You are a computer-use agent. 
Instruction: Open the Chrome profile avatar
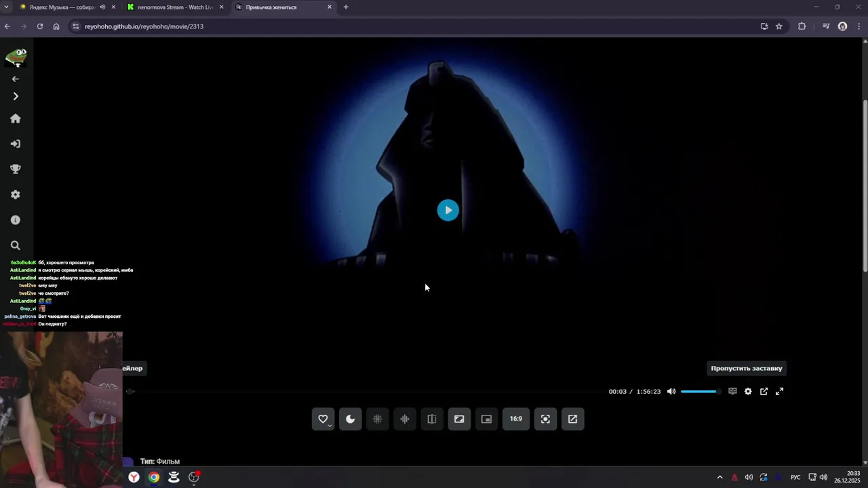[843, 26]
